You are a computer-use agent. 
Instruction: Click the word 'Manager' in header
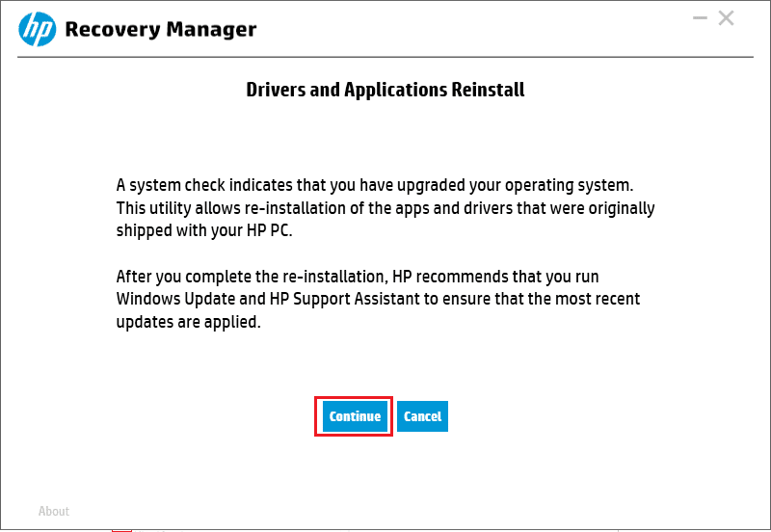pos(211,30)
